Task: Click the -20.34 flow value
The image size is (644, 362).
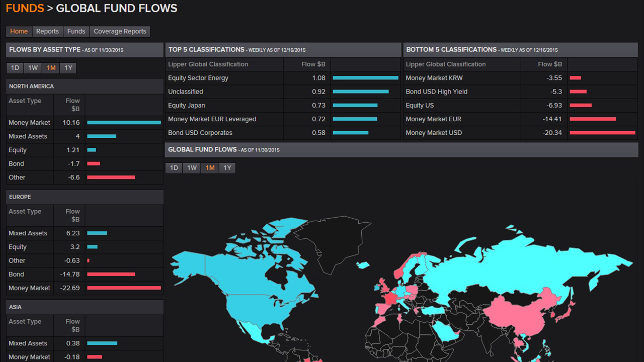Action: pos(552,133)
